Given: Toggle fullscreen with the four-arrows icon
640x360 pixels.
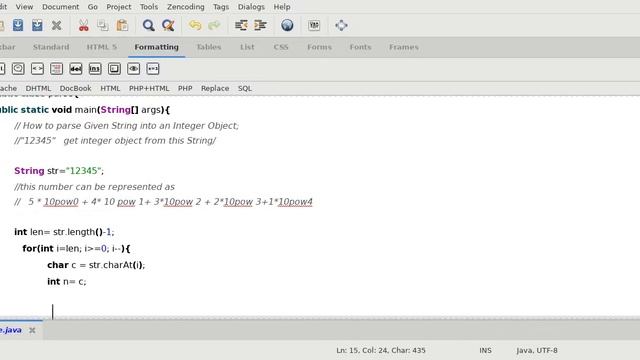Looking at the screenshot, I should [341, 25].
